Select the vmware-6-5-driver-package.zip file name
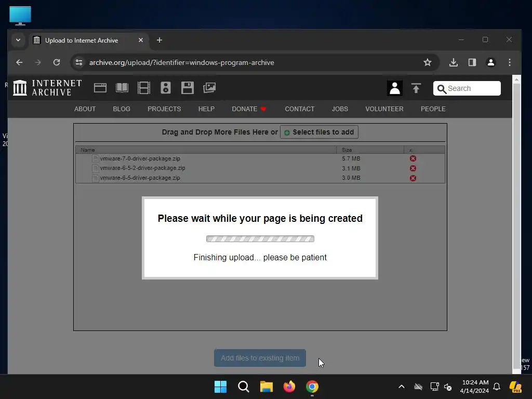 [x=140, y=178]
